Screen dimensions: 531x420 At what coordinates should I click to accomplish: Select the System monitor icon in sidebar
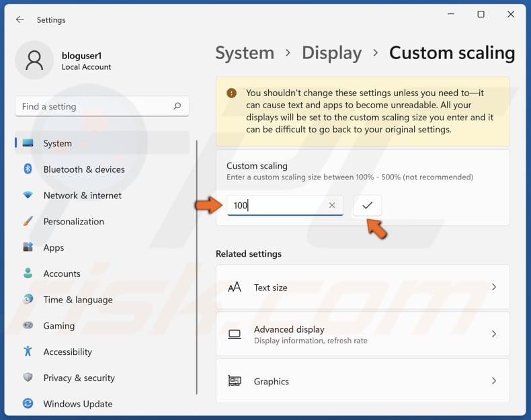(28, 143)
